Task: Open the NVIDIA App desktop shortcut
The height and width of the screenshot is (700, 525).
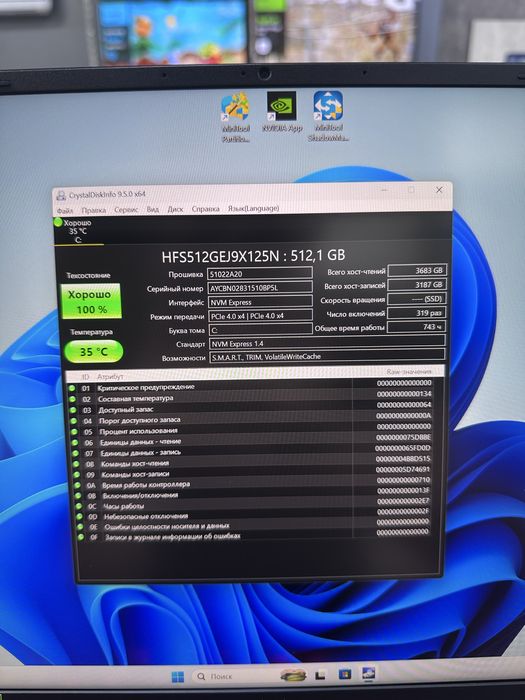Action: [x=282, y=112]
